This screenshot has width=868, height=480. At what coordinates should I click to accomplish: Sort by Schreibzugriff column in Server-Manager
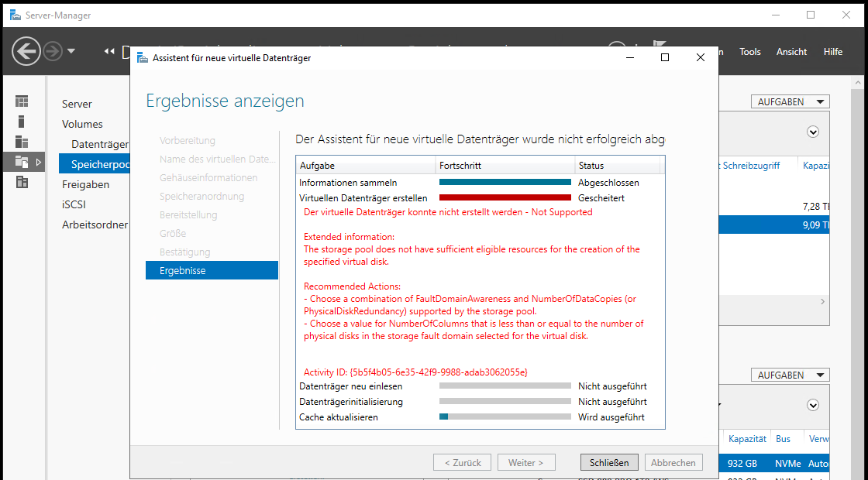tap(751, 166)
